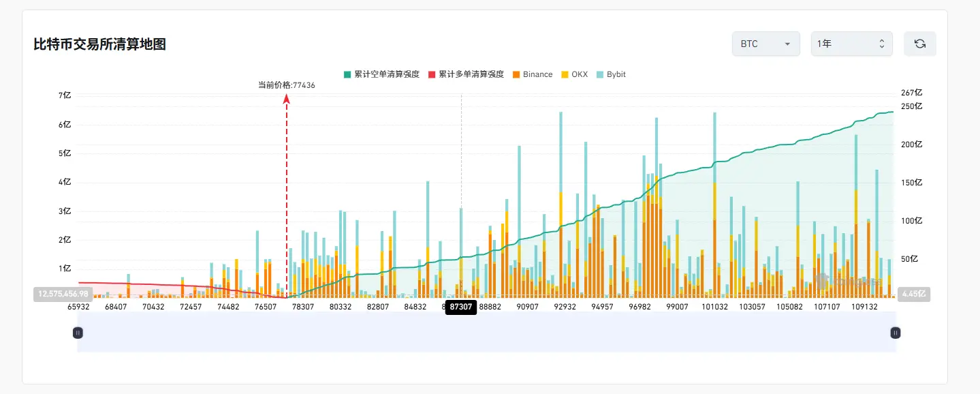The height and width of the screenshot is (394, 980).
Task: Open the 1年 time range selector
Action: pyautogui.click(x=851, y=44)
